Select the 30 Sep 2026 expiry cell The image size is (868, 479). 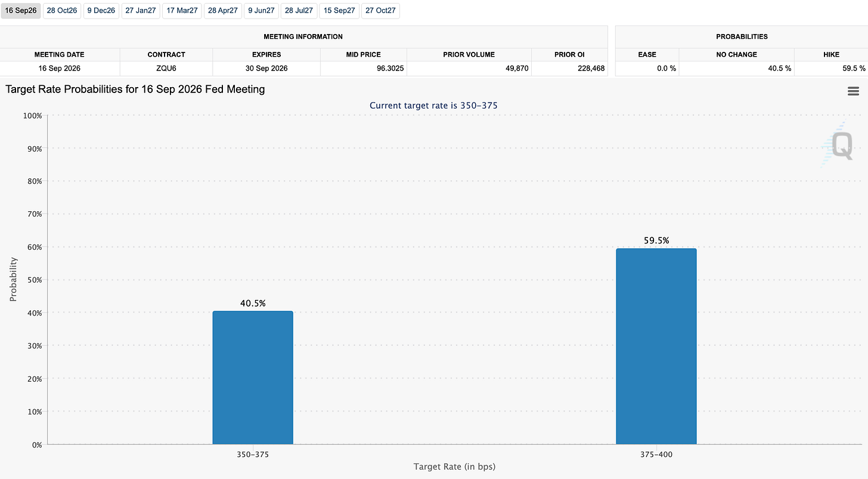[x=266, y=69]
